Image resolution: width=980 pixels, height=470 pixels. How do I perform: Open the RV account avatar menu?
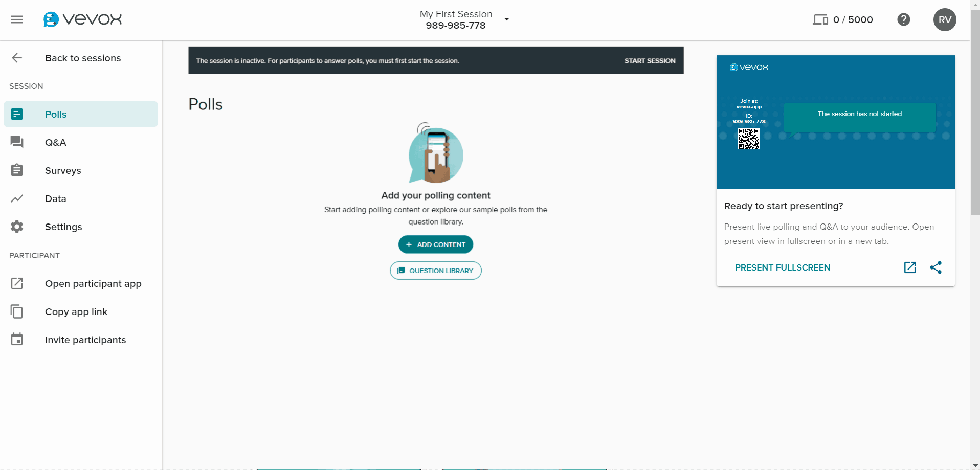coord(945,19)
